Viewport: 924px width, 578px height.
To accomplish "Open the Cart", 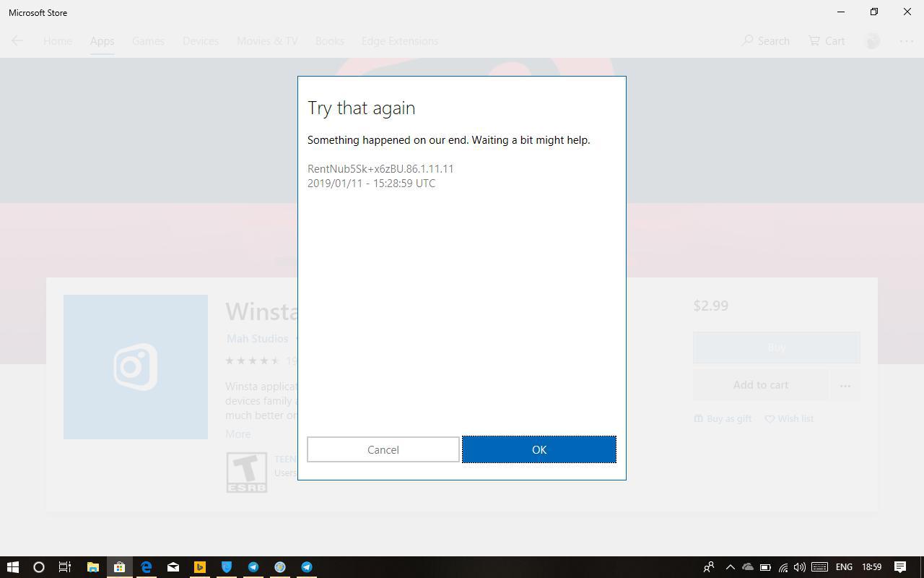I will coord(827,41).
